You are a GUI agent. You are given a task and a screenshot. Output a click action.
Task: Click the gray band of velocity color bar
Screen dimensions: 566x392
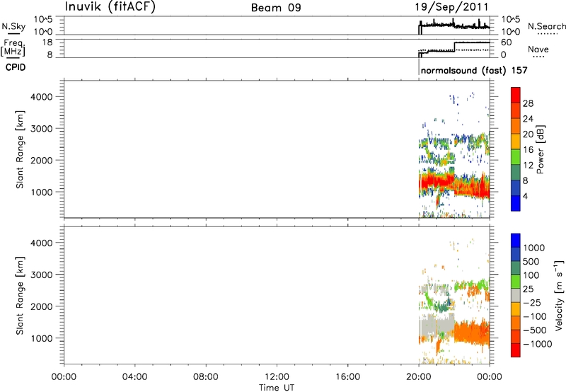click(x=516, y=295)
